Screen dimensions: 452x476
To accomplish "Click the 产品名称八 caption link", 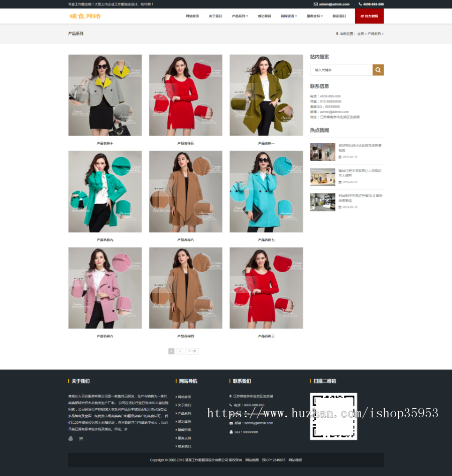I will tap(185, 240).
